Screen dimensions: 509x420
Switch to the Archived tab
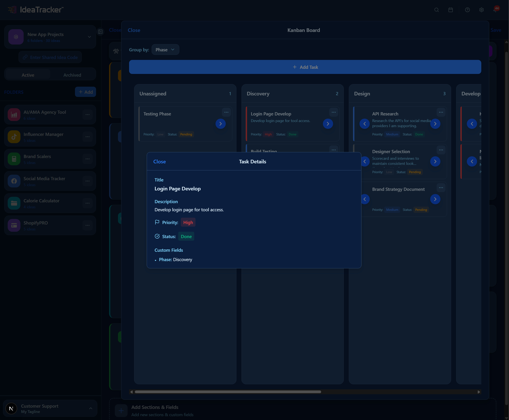point(72,75)
